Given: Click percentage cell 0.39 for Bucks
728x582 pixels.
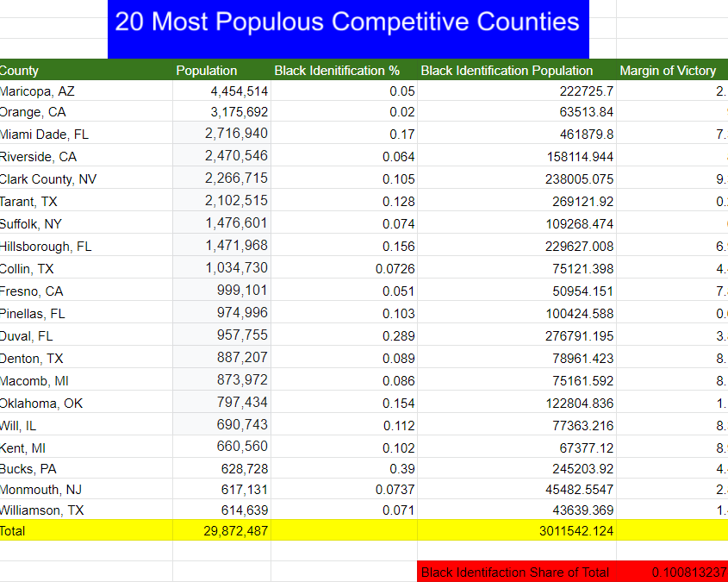Looking at the screenshot, I should click(x=344, y=467).
